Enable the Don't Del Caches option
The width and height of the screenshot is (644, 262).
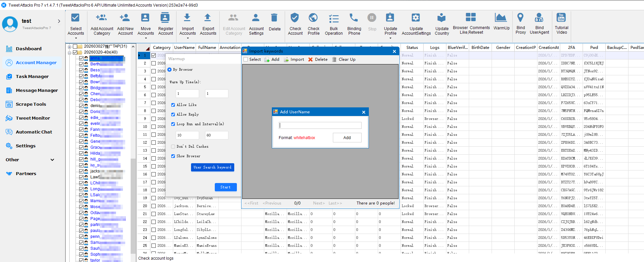[173, 146]
